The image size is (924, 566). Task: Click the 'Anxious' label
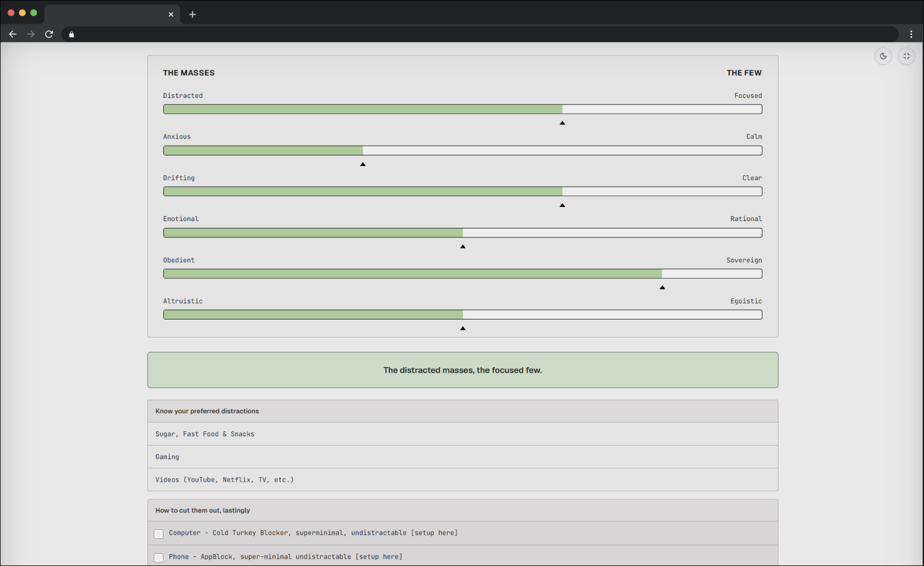[177, 137]
